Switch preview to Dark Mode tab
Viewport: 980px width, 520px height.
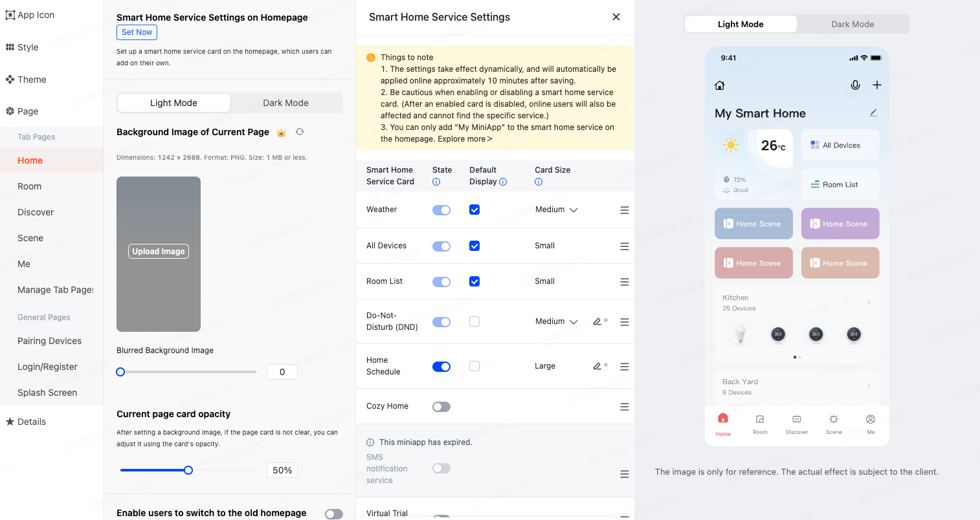(x=852, y=25)
